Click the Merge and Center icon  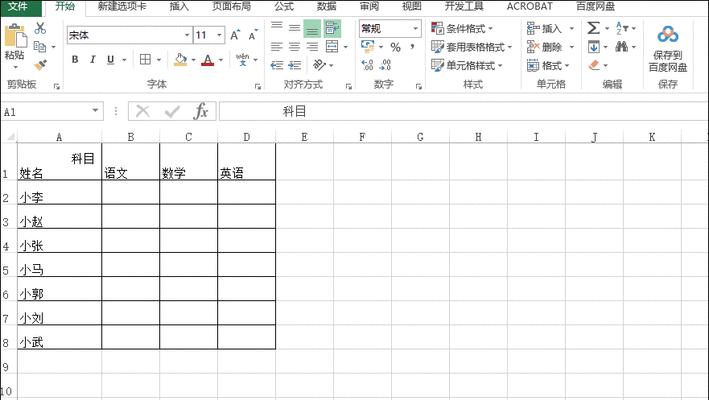332,47
